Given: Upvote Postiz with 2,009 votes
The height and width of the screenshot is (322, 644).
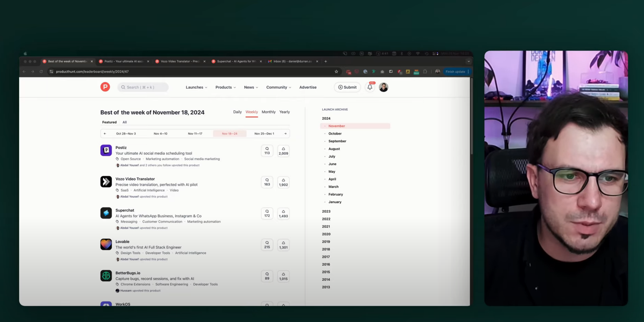Looking at the screenshot, I should point(283,151).
